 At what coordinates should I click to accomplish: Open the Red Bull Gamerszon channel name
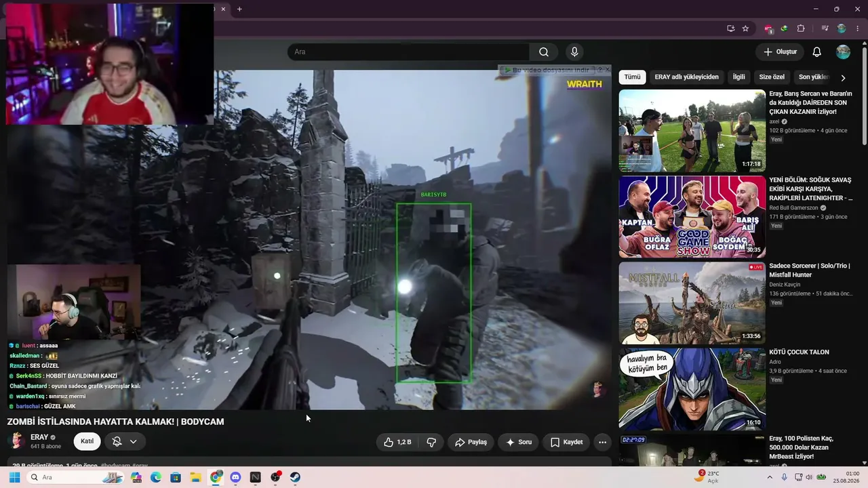[795, 207]
